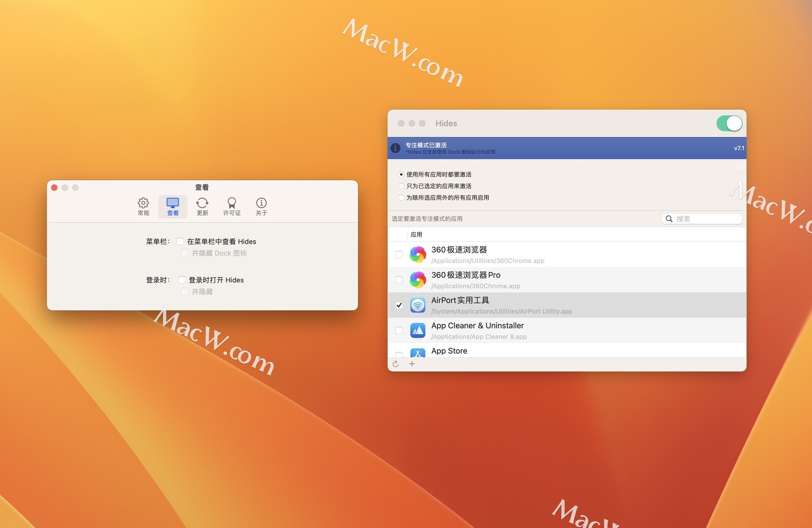Open the 常规 (General) preferences tab

[x=143, y=206]
